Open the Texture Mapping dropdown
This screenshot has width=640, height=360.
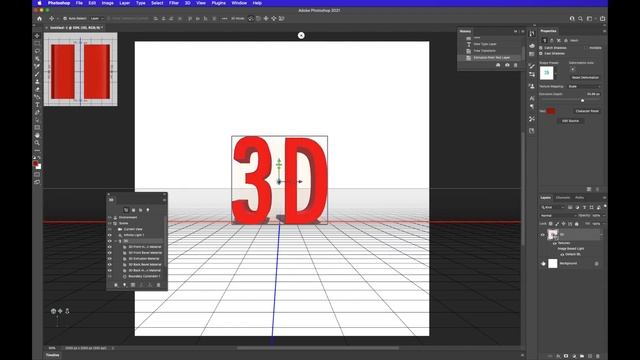tap(584, 87)
